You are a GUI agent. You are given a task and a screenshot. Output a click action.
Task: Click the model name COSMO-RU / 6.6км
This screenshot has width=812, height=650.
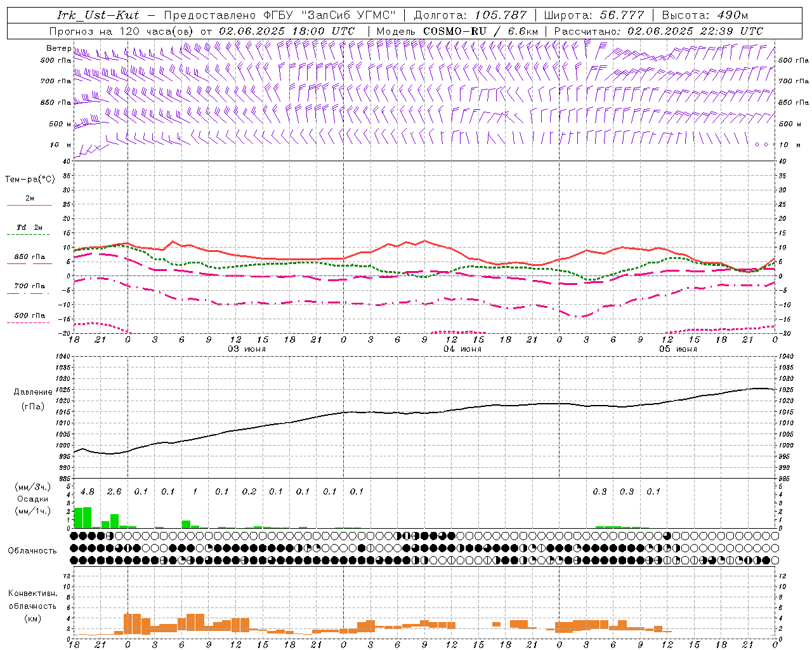(480, 30)
